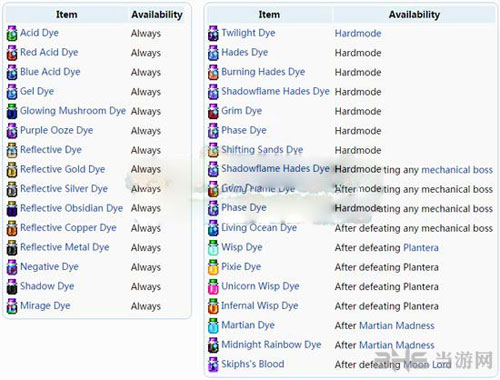Click the Skiphs's Blood bottle icon
This screenshot has height=380, width=500.
213,364
